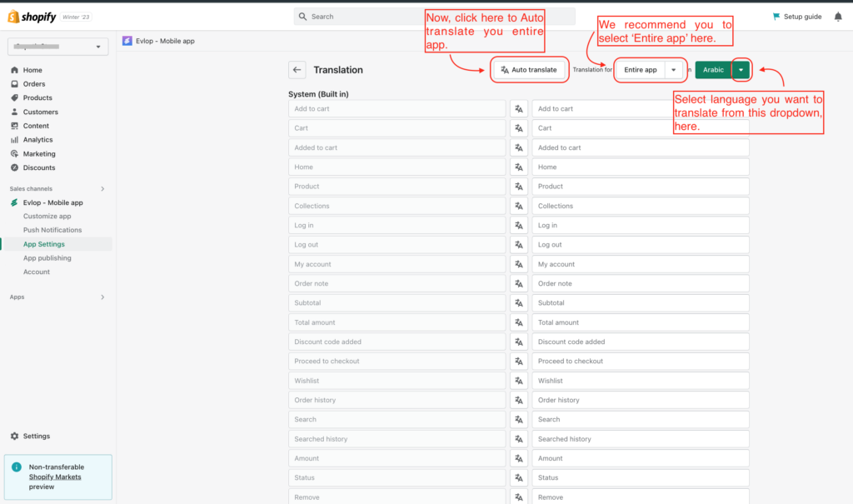Edit the Arabic translation field for Home

641,167
